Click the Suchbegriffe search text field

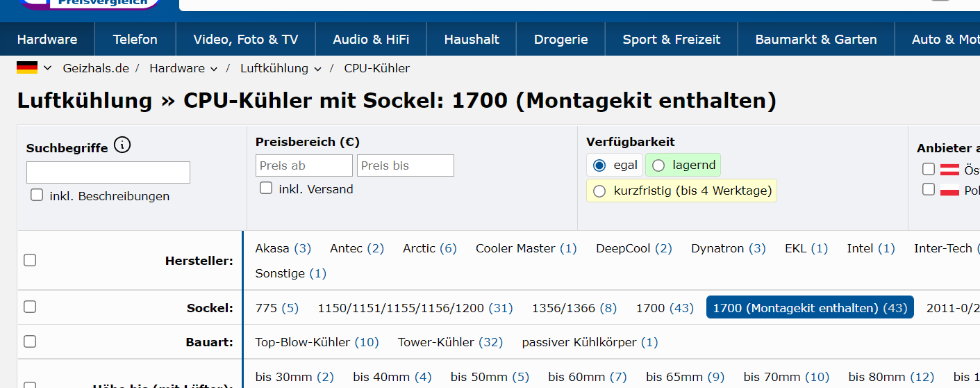tap(108, 172)
